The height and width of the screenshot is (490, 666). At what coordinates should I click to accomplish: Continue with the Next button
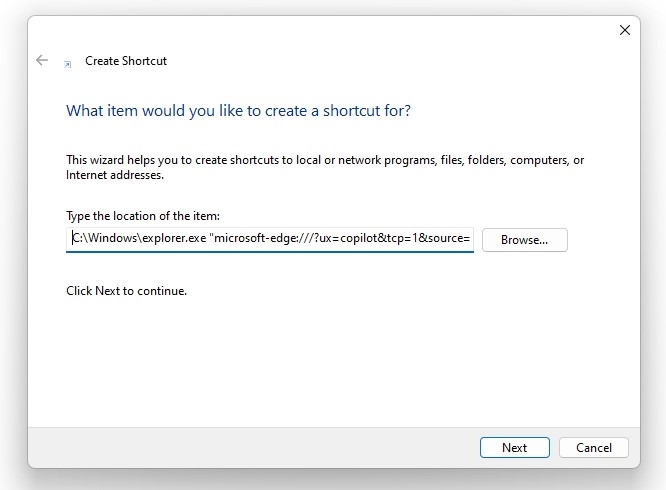click(x=515, y=448)
